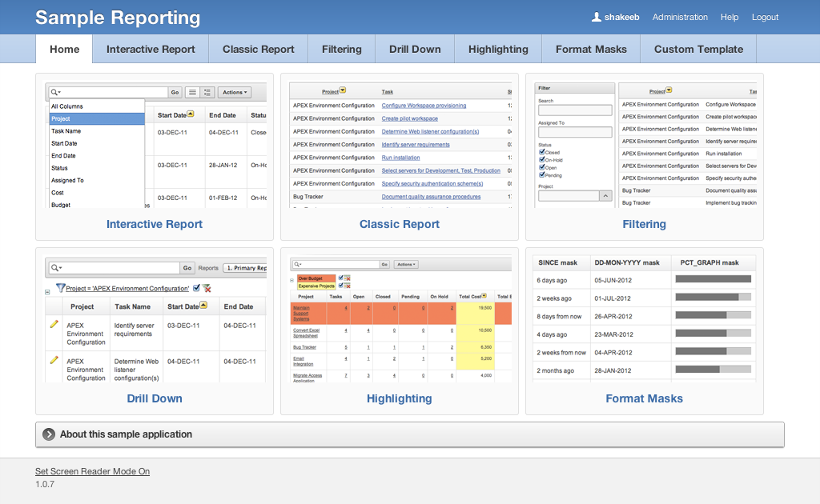
Task: Click the magnifier search icon in Interactive Report preview
Action: point(54,92)
